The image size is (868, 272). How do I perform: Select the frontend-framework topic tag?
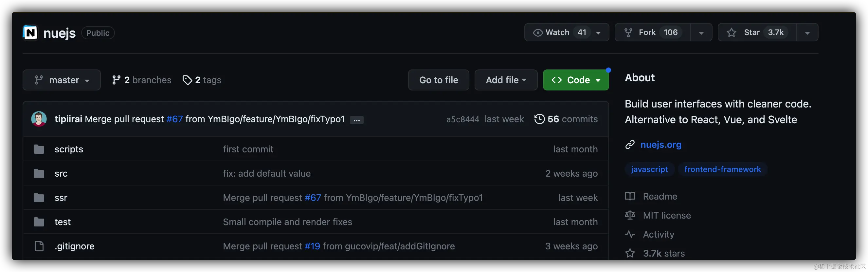pyautogui.click(x=722, y=169)
